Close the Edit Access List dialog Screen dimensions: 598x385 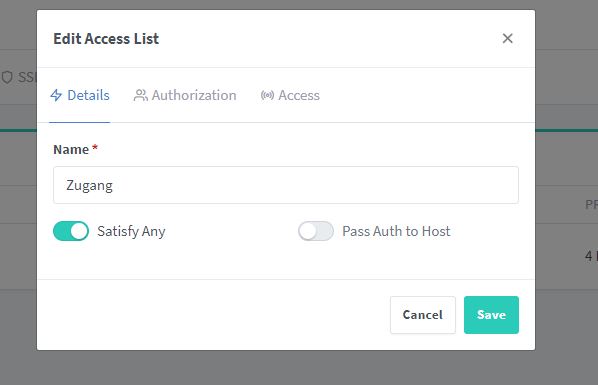tap(507, 38)
